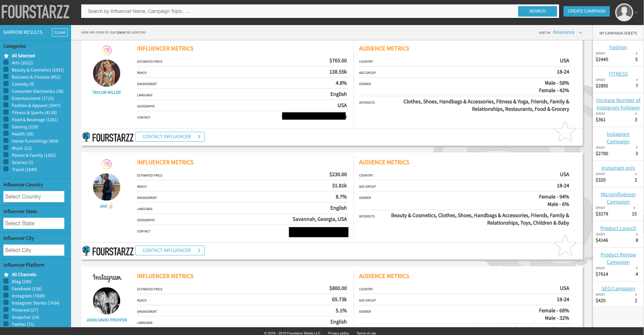This screenshot has width=644, height=335.
Task: Enable the Blog (240) platform filter
Action: coord(6,281)
